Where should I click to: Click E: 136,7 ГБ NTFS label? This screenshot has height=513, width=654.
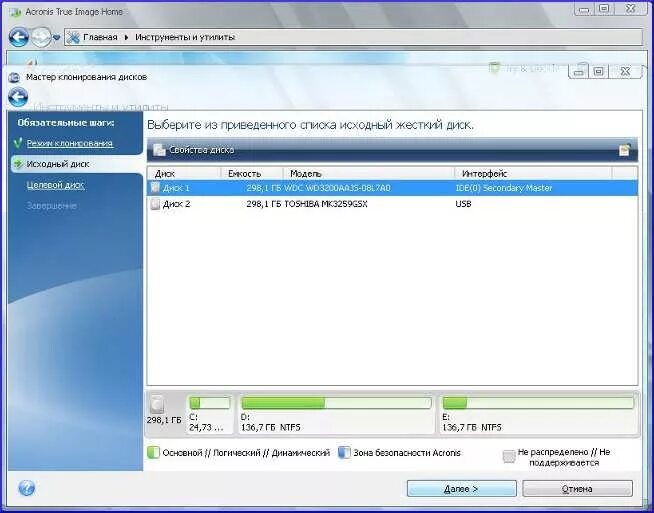(472, 422)
